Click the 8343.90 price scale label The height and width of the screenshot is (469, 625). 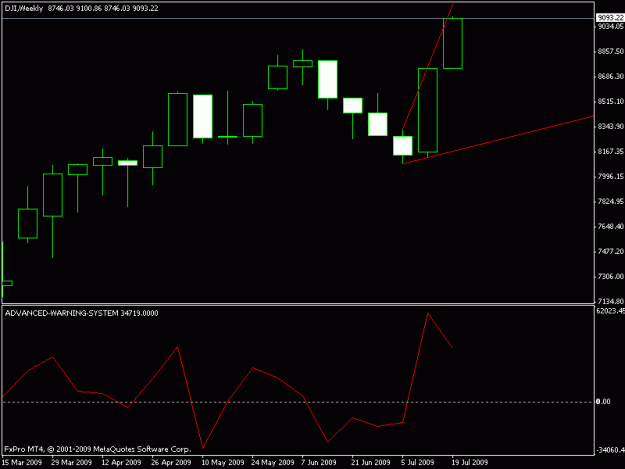click(x=610, y=126)
